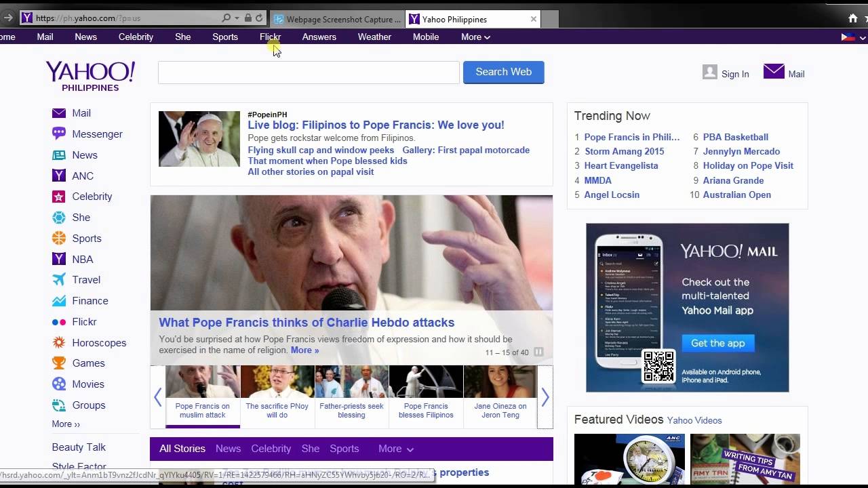The image size is (868, 488).
Task: Open Messenger icon in left sidebar
Action: click(x=59, y=134)
